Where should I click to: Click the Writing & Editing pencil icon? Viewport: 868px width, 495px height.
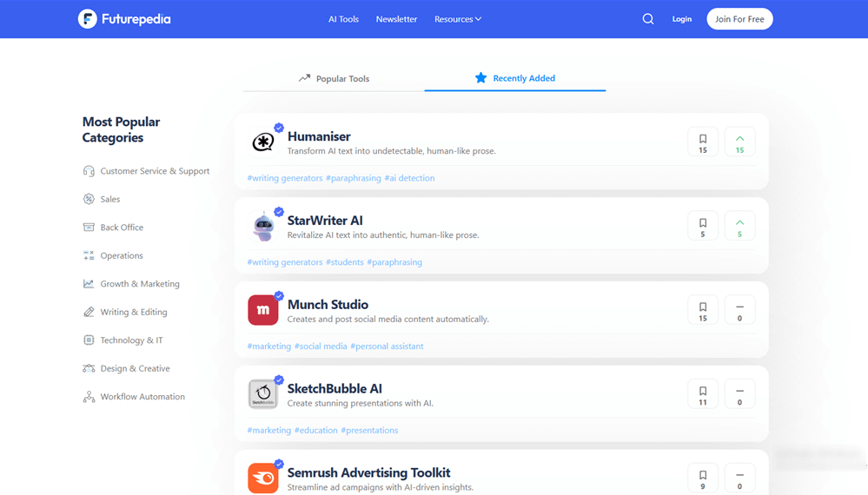click(x=89, y=312)
